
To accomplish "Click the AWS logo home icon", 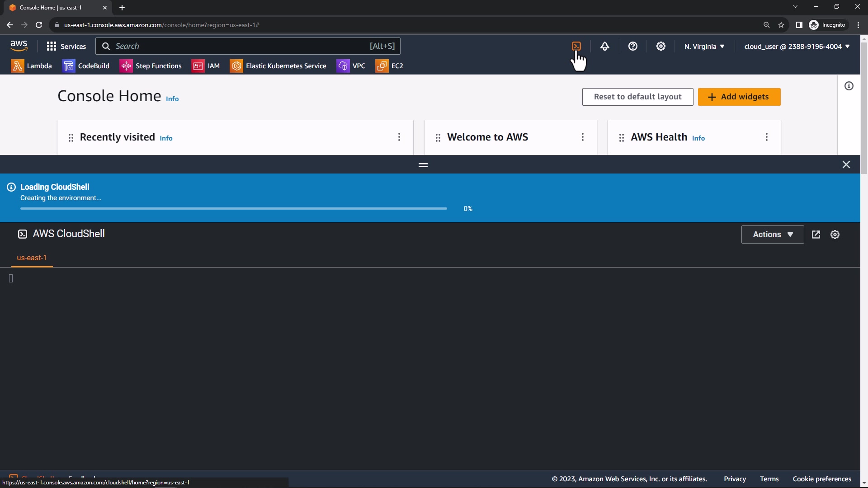I will point(19,46).
